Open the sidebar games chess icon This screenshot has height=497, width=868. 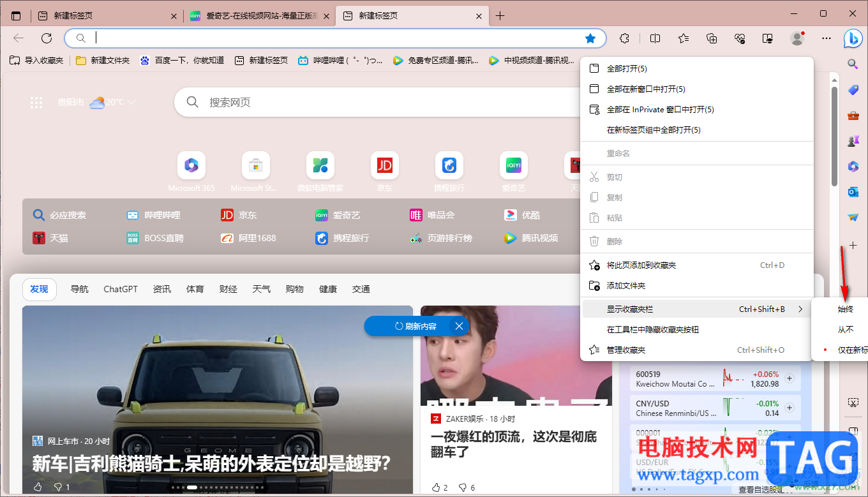click(x=853, y=141)
